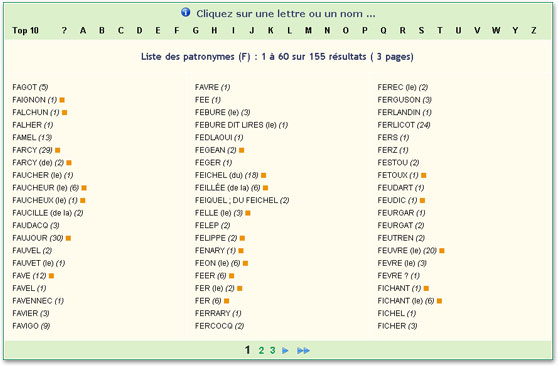This screenshot has height=366, width=558.
Task: Go to page 3 of results
Action: [x=273, y=351]
